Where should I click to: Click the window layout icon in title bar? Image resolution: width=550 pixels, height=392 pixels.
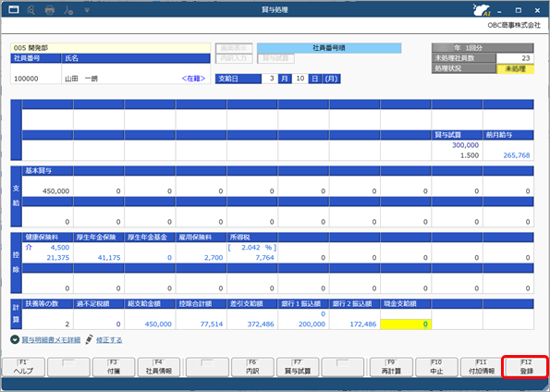click(14, 9)
